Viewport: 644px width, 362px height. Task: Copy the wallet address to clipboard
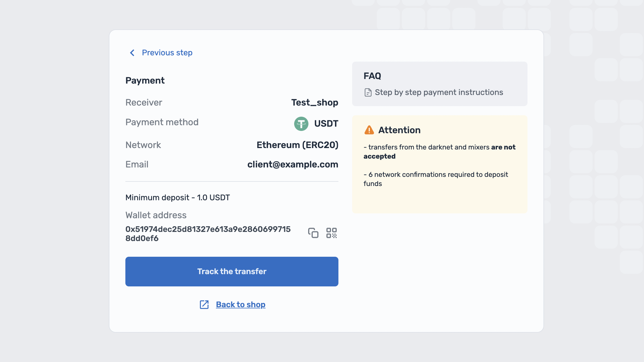pos(313,233)
